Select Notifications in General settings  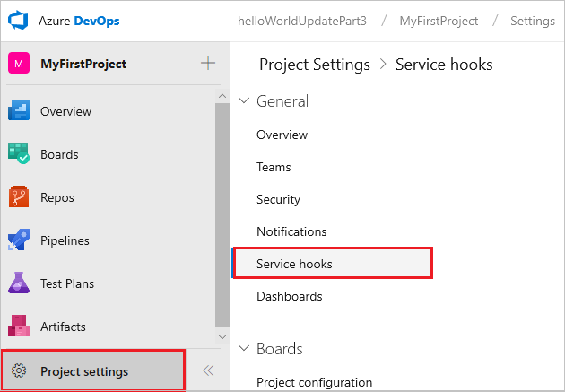pos(291,231)
